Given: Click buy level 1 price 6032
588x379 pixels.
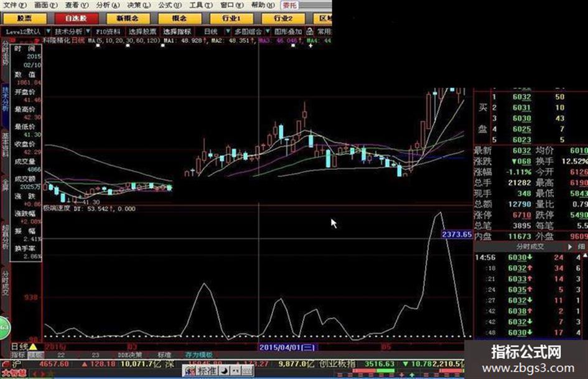Looking at the screenshot, I should coord(521,97).
